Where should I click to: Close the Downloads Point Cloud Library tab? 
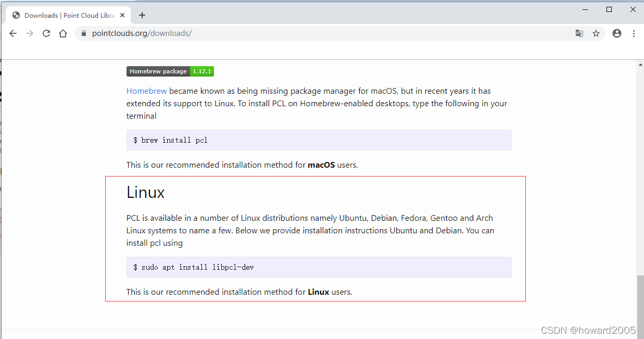coord(123,15)
